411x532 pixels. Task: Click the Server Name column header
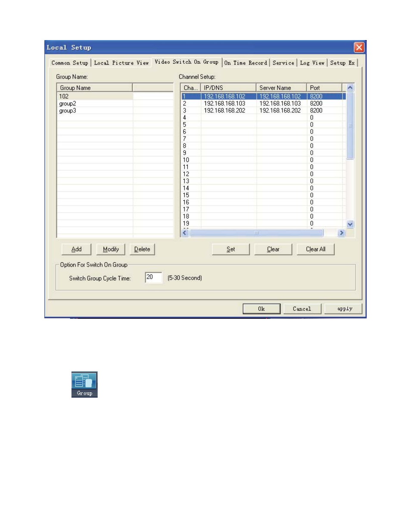point(281,88)
